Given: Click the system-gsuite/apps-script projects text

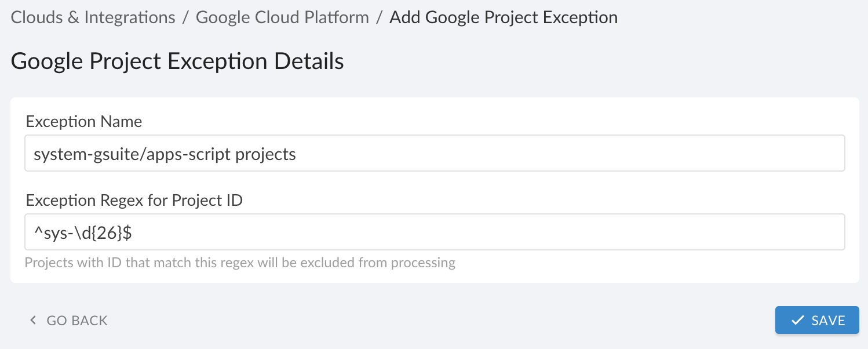Looking at the screenshot, I should tap(164, 152).
